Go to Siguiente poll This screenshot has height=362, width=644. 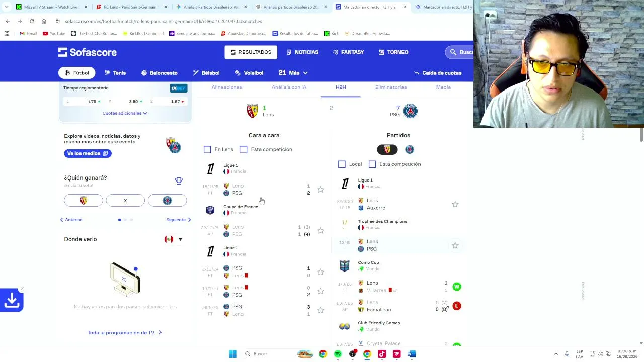(179, 220)
